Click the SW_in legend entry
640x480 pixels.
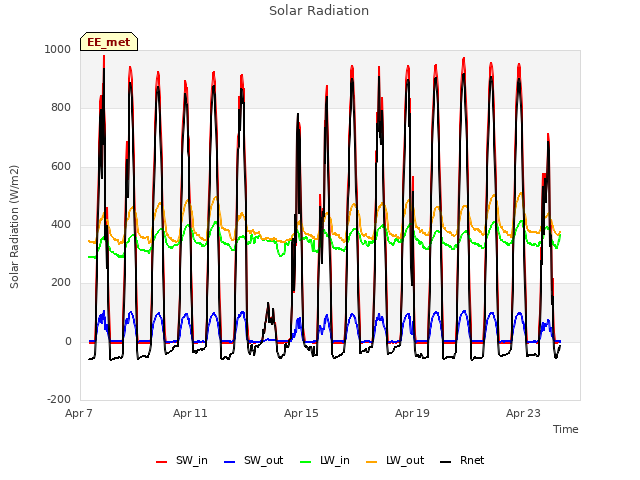(182, 461)
